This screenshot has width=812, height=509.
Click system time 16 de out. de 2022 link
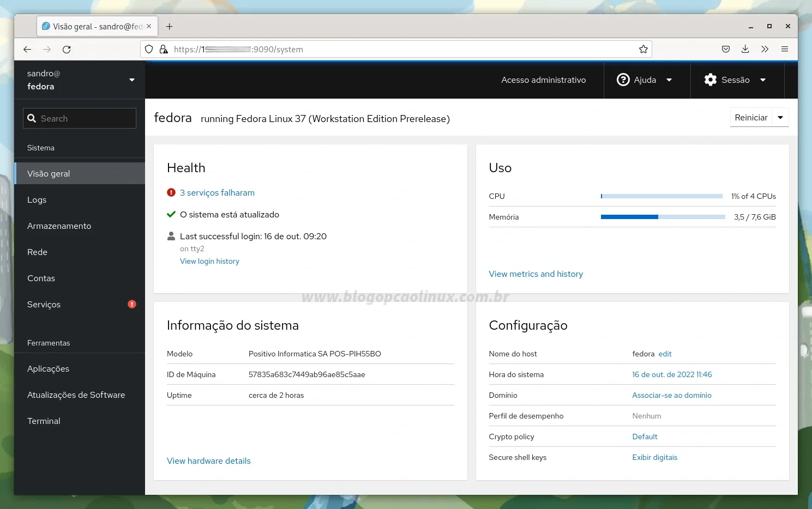[x=672, y=374]
